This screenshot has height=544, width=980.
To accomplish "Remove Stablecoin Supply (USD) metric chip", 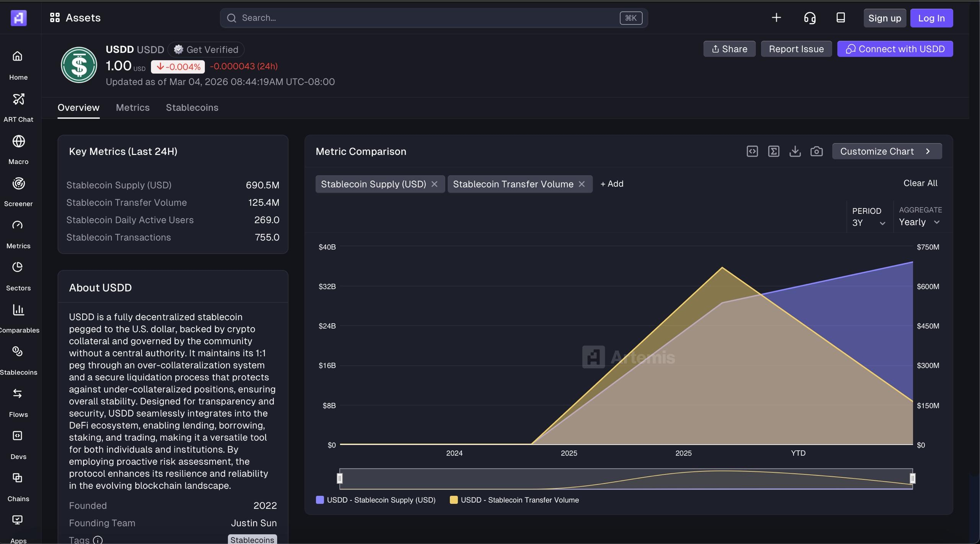I will [x=434, y=184].
